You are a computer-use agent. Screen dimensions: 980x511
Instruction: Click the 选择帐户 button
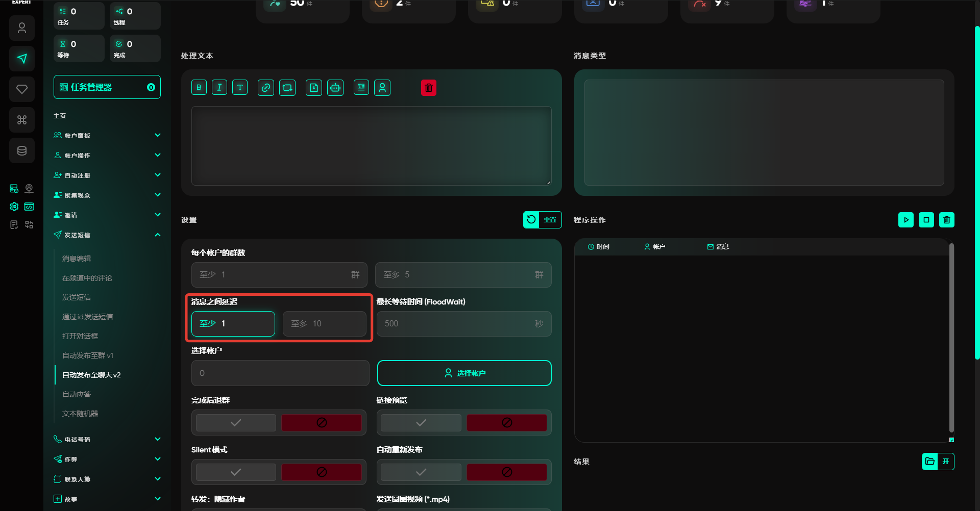[464, 373]
